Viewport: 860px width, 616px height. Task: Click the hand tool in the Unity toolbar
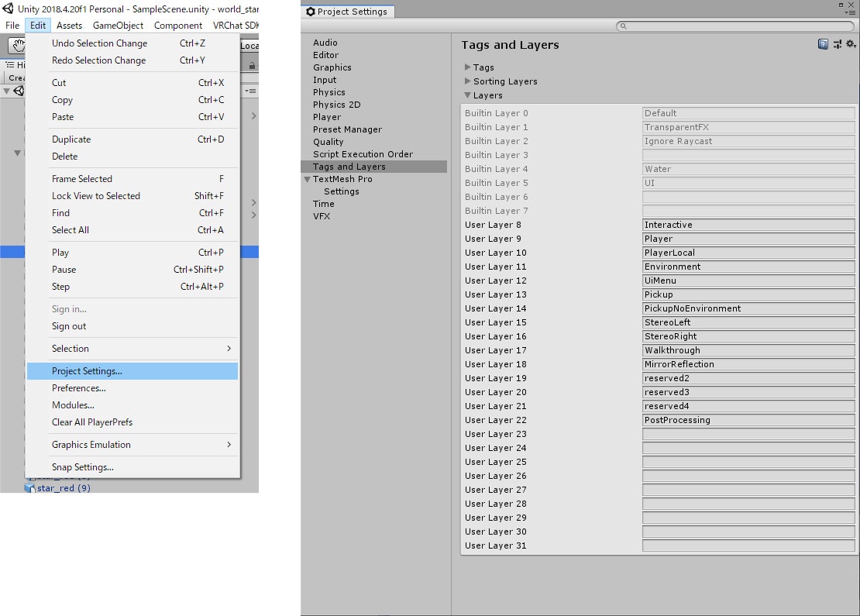coord(17,46)
